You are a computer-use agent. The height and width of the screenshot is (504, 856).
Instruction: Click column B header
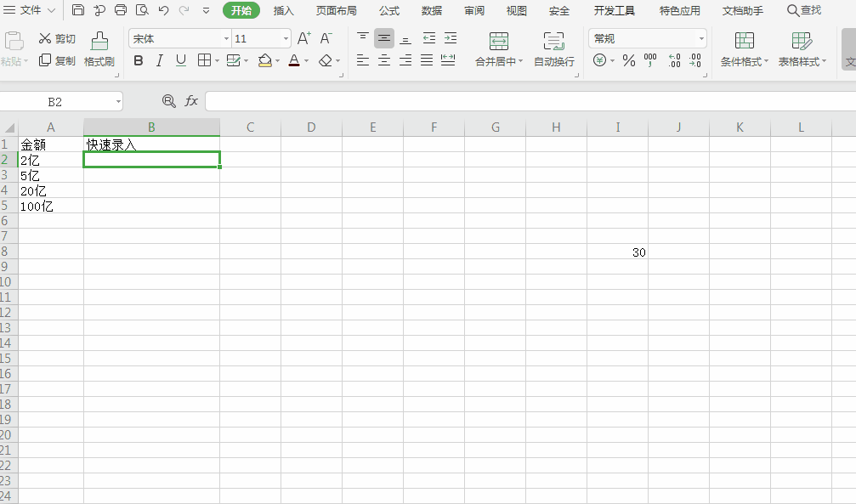pyautogui.click(x=151, y=127)
